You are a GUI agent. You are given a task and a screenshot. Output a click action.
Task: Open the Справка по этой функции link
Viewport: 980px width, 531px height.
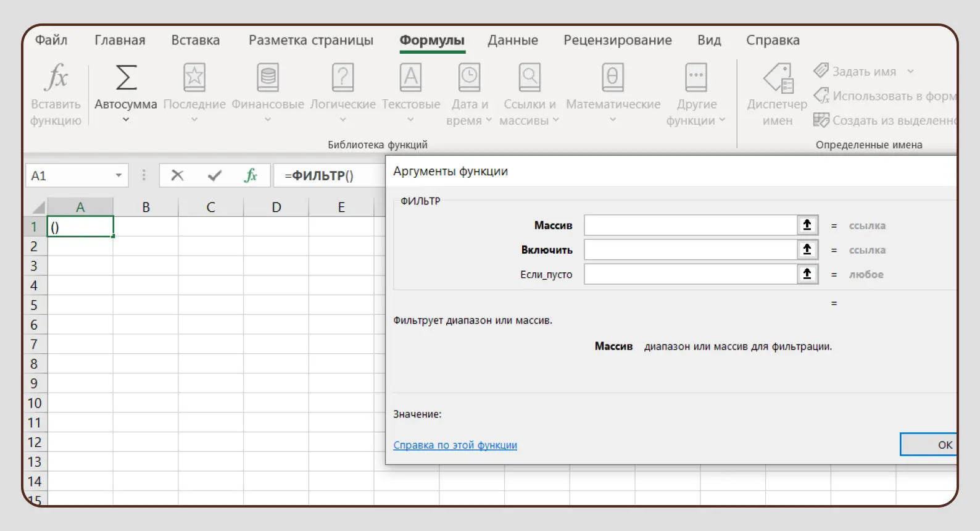[x=455, y=445]
